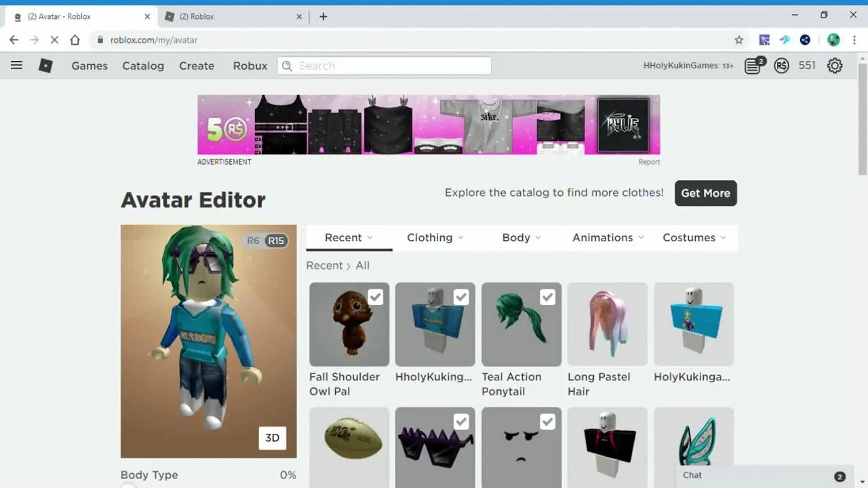Open Robux in top navigation
868x488 pixels.
(x=250, y=66)
